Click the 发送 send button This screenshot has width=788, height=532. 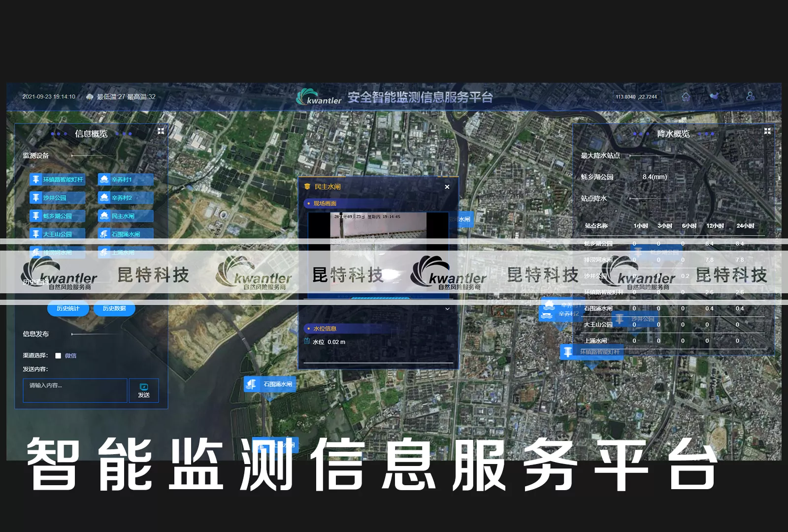144,391
